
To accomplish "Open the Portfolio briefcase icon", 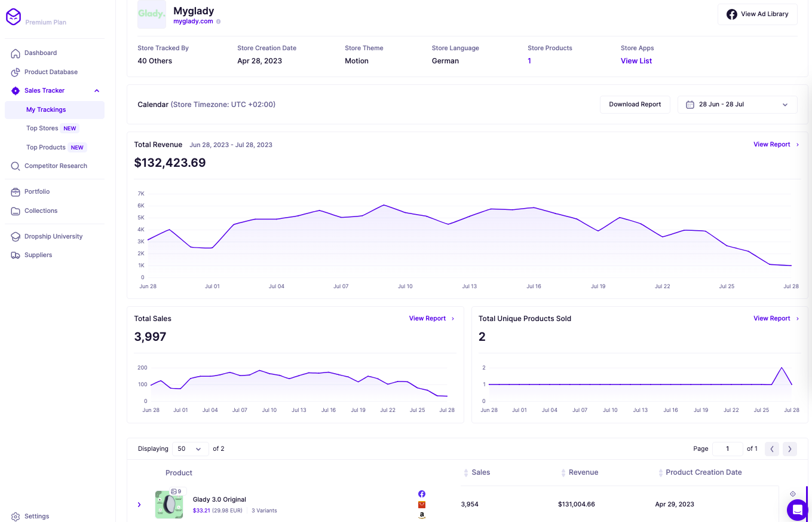I will click(x=16, y=191).
